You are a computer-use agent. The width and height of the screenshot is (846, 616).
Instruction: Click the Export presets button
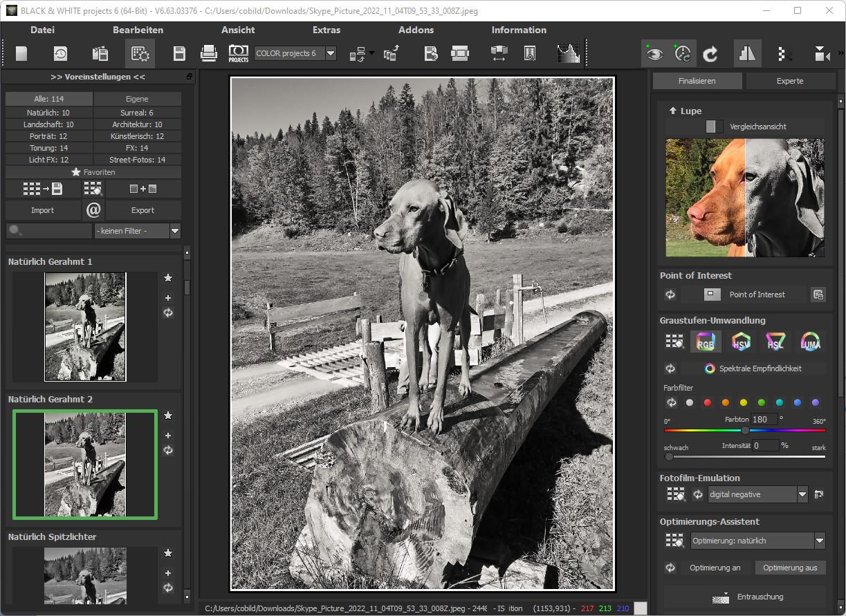coord(142,210)
